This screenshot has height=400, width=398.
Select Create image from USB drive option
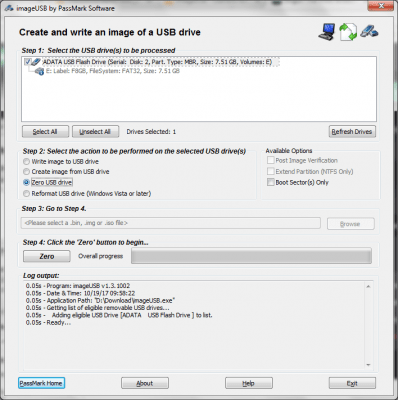point(26,172)
